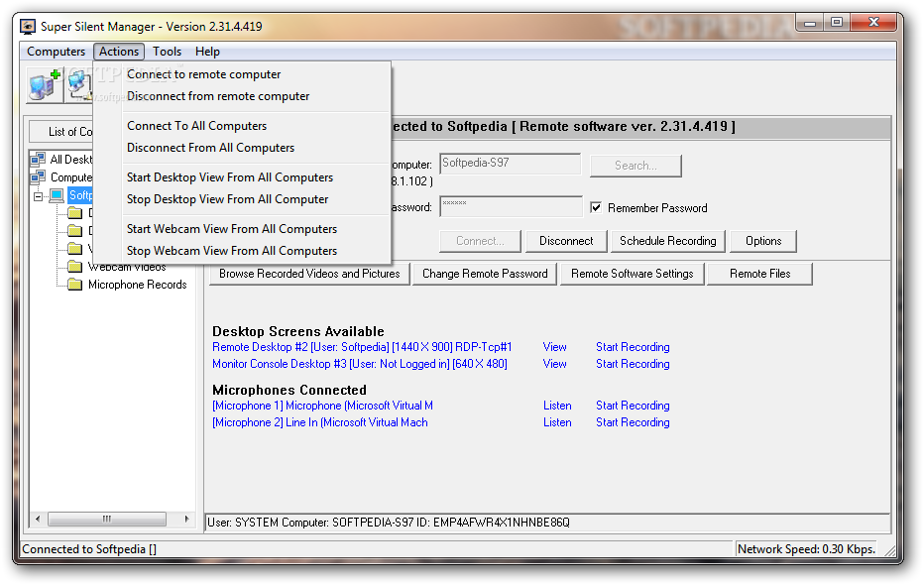Click the computer name field Softpedia-S97
Viewport: 924px width, 585px height.
(x=511, y=164)
